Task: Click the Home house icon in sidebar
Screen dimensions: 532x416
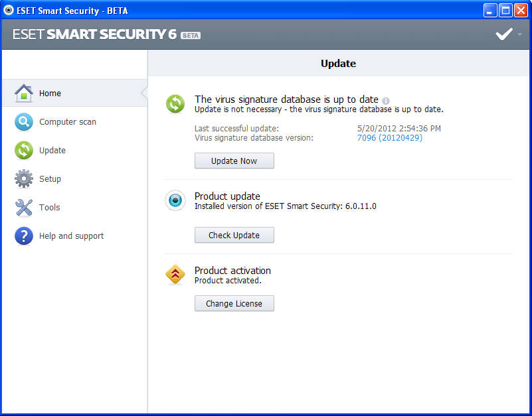Action: 24,94
